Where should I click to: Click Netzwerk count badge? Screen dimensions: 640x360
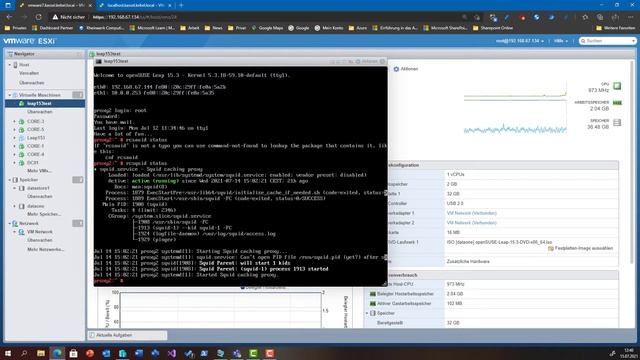(78, 223)
